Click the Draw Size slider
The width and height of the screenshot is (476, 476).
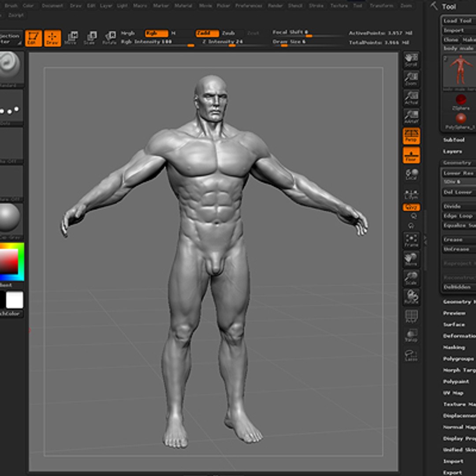click(x=307, y=42)
